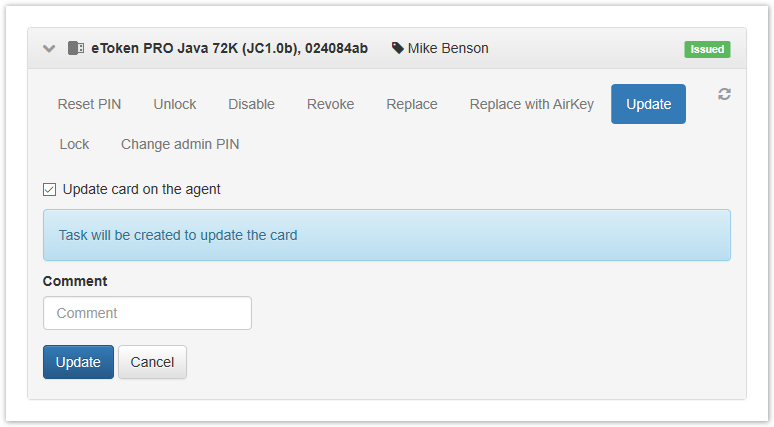
Task: Choose the Unlock action
Action: point(175,104)
